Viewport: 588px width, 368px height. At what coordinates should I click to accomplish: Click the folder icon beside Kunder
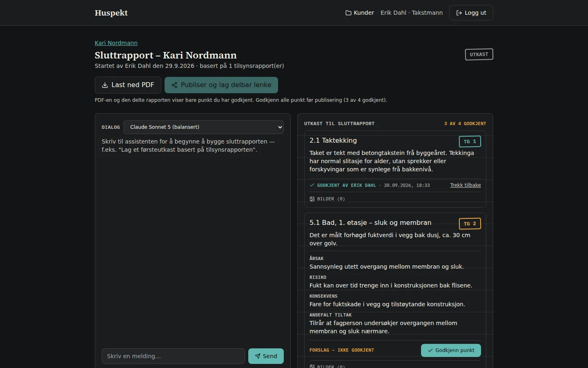click(x=348, y=13)
